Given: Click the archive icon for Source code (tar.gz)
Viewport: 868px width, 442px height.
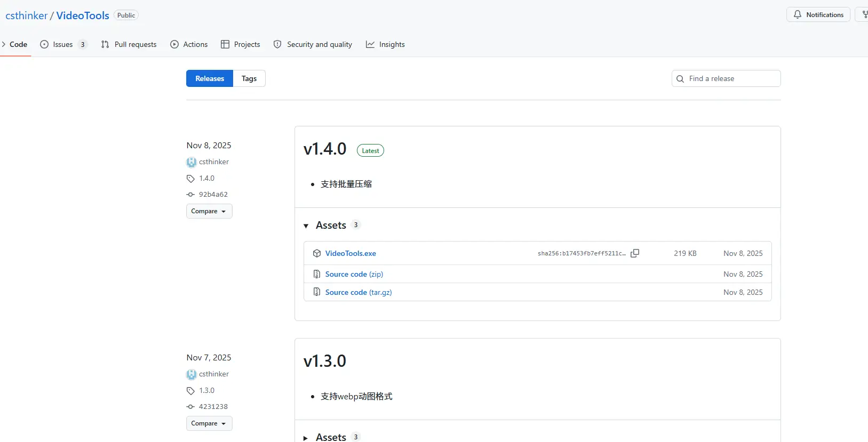Looking at the screenshot, I should pyautogui.click(x=317, y=292).
